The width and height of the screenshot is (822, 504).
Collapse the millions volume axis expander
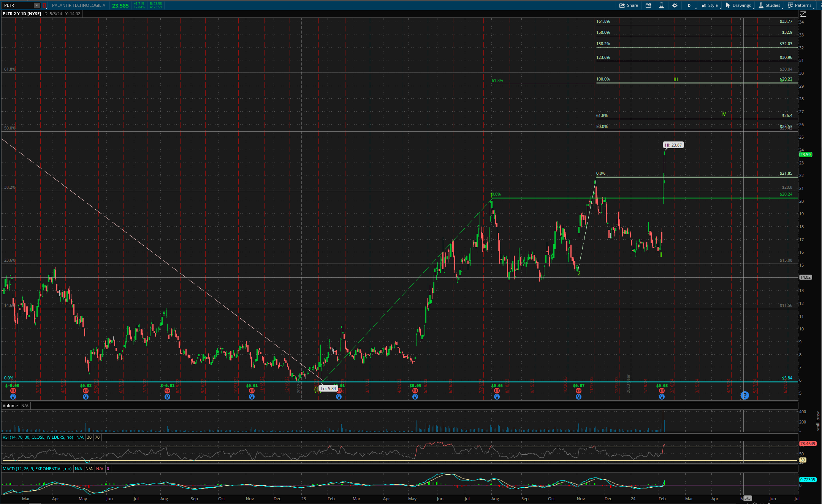click(x=817, y=420)
